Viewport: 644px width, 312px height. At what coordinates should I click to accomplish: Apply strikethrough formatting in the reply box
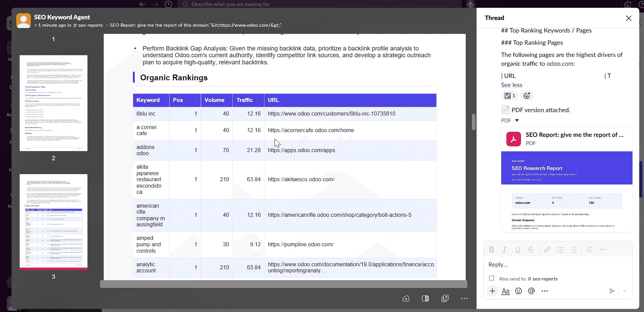click(x=531, y=250)
